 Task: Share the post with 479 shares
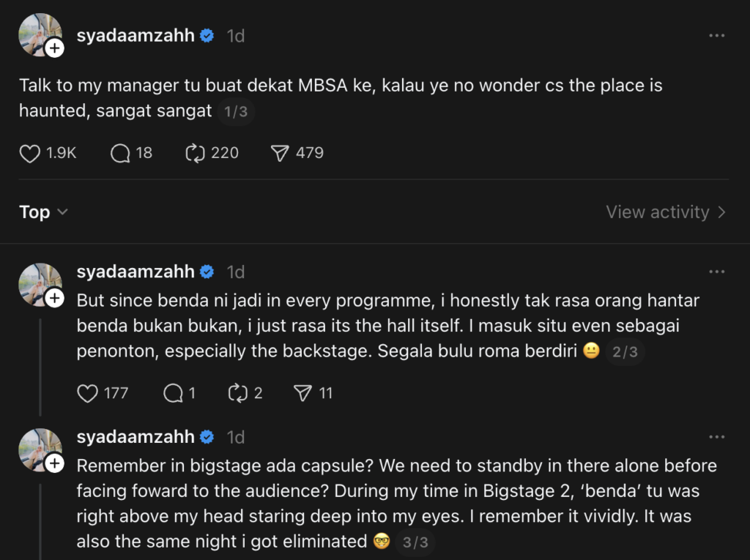pyautogui.click(x=281, y=153)
